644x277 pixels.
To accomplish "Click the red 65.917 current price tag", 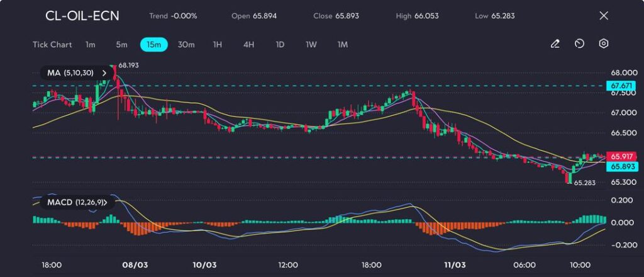I will [x=621, y=156].
